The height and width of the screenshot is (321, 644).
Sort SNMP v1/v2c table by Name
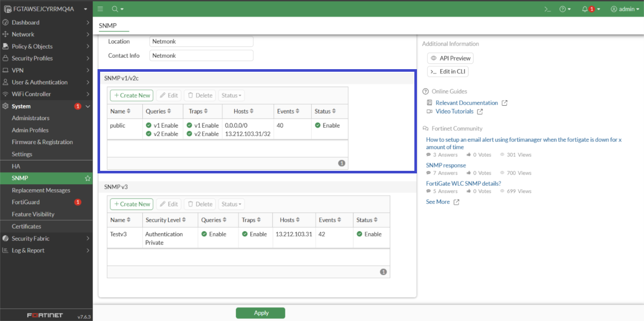(120, 111)
